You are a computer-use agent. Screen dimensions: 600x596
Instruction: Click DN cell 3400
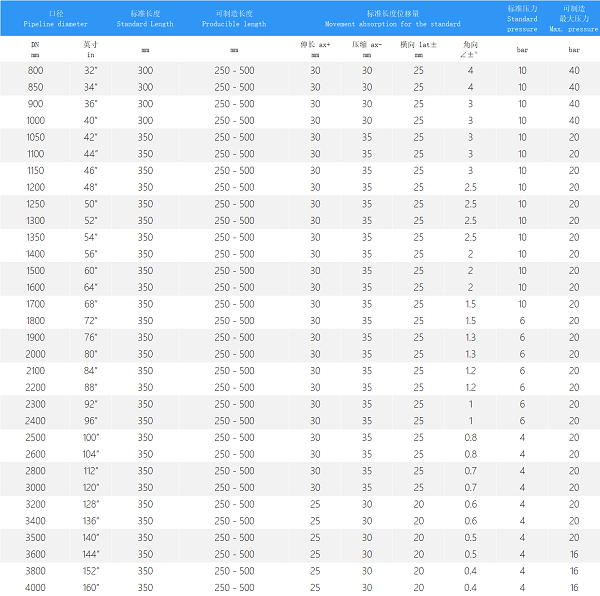click(x=35, y=521)
